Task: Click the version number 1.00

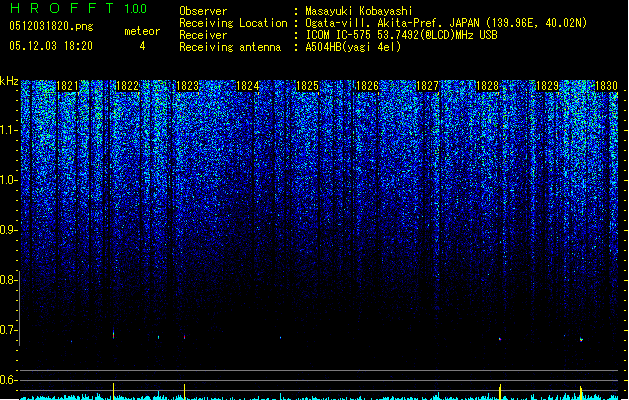Action: (x=136, y=8)
